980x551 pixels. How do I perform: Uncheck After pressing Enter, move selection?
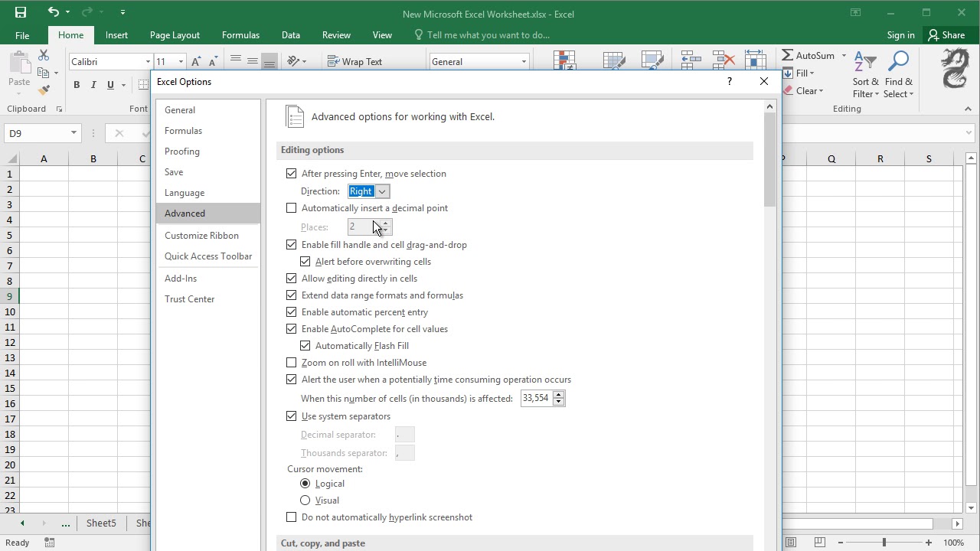pyautogui.click(x=291, y=174)
